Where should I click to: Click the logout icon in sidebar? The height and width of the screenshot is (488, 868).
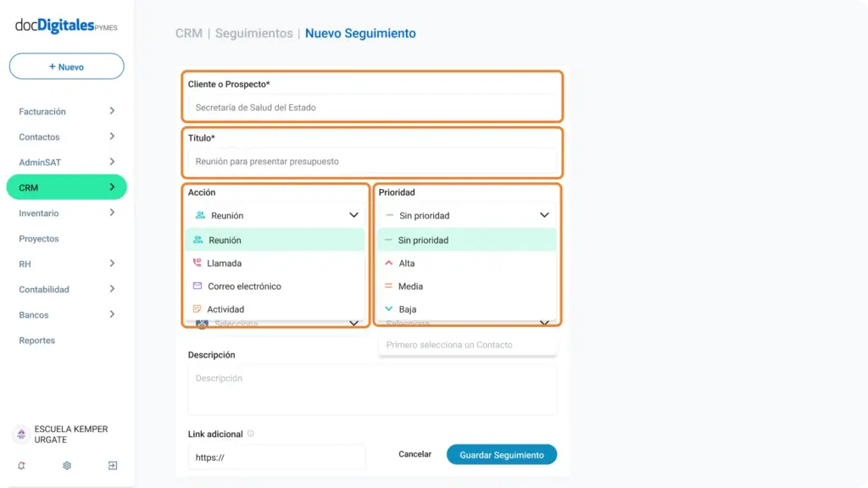point(113,465)
